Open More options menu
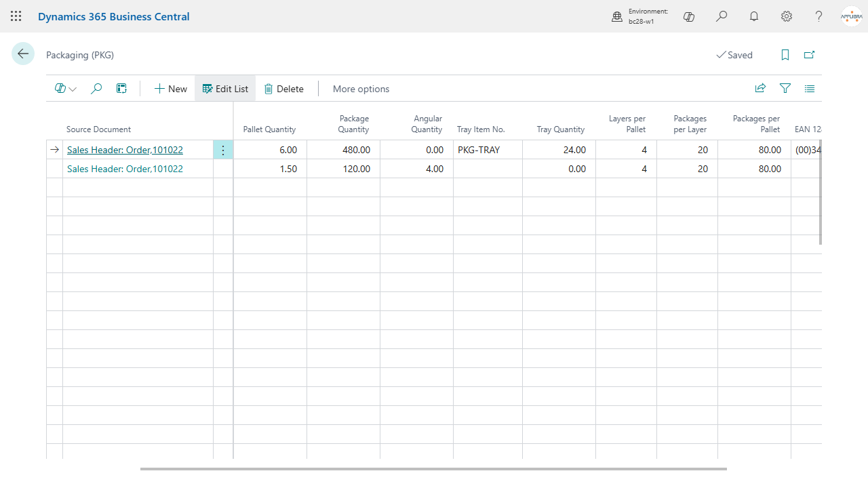Screen dimensions: 868x488 click(361, 89)
